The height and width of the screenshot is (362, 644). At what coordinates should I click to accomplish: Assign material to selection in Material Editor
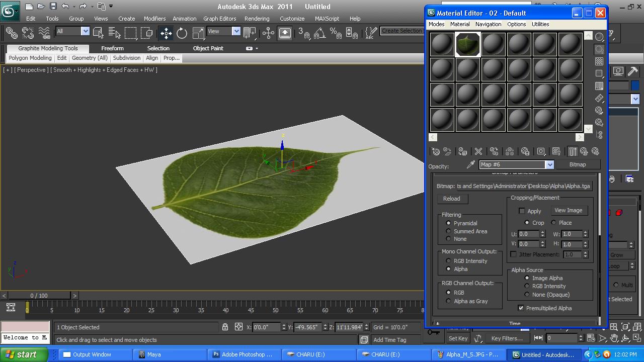tap(462, 151)
